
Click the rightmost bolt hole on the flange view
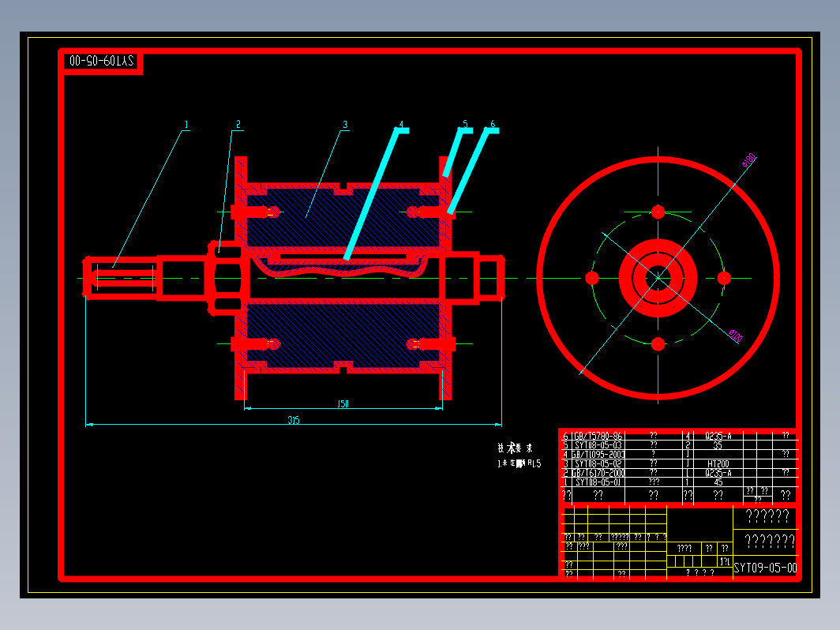coord(723,278)
